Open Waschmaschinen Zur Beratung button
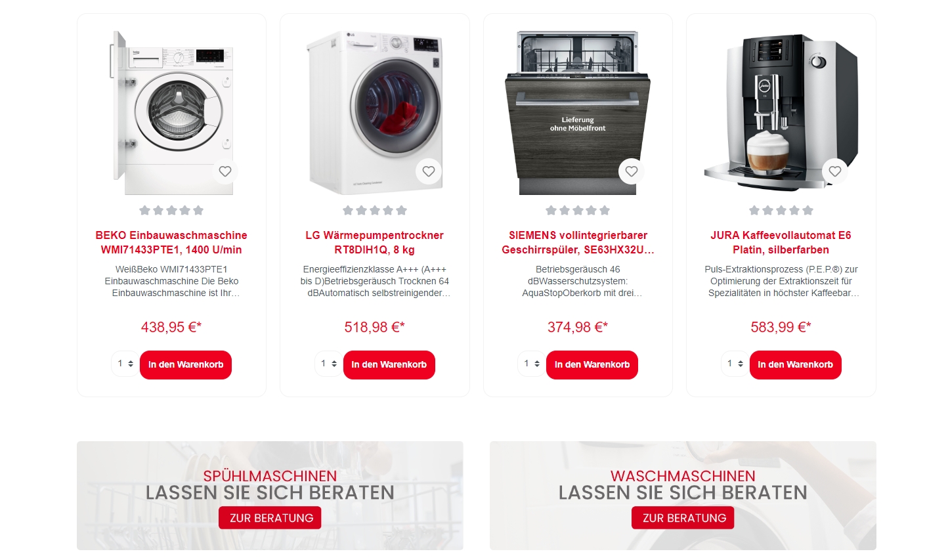Viewport: 948px width, 560px height. click(683, 518)
